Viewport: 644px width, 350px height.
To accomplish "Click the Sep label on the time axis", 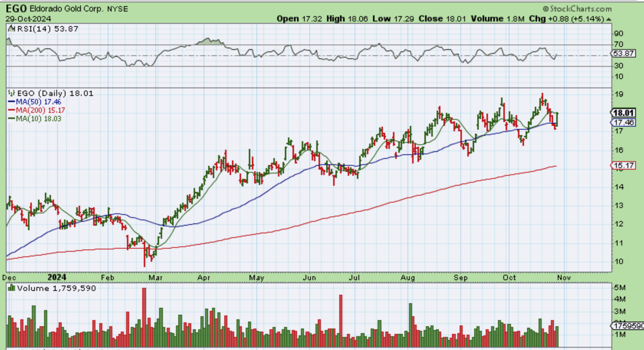I will [461, 277].
